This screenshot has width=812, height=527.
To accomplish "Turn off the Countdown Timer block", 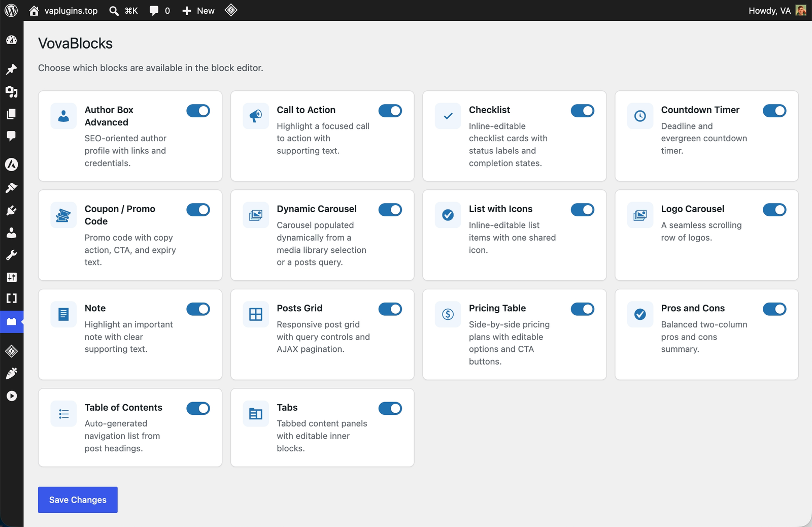I will pos(774,111).
